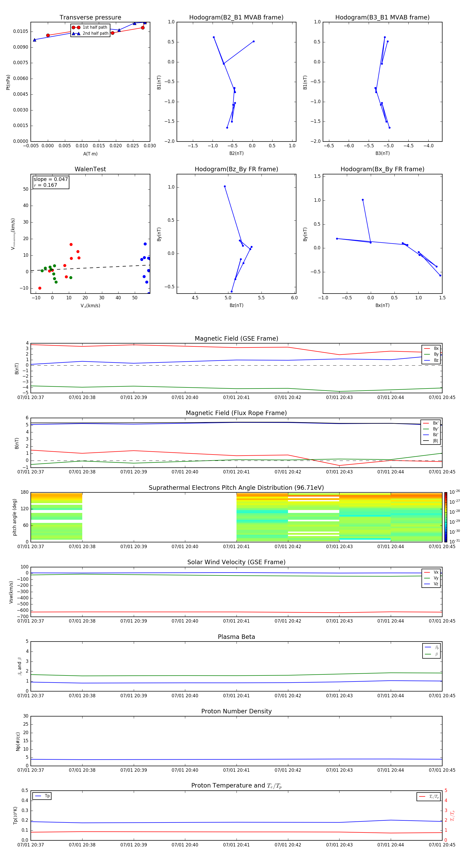The image size is (473, 868).
Task: Select the 'Hodogram(Bz_By FR frame)' title
Action: pyautogui.click(x=236, y=169)
